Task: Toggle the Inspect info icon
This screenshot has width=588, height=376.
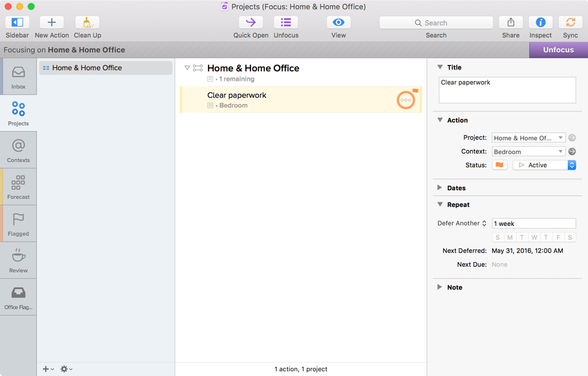Action: (540, 22)
